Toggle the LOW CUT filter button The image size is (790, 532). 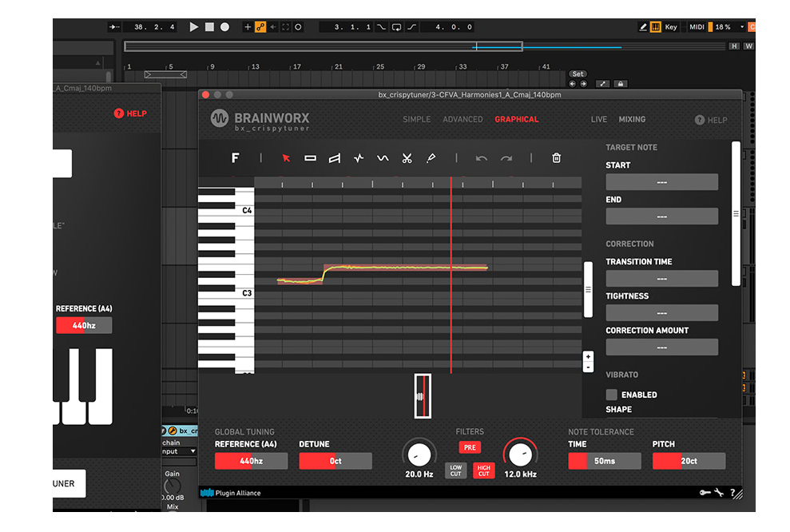click(455, 470)
